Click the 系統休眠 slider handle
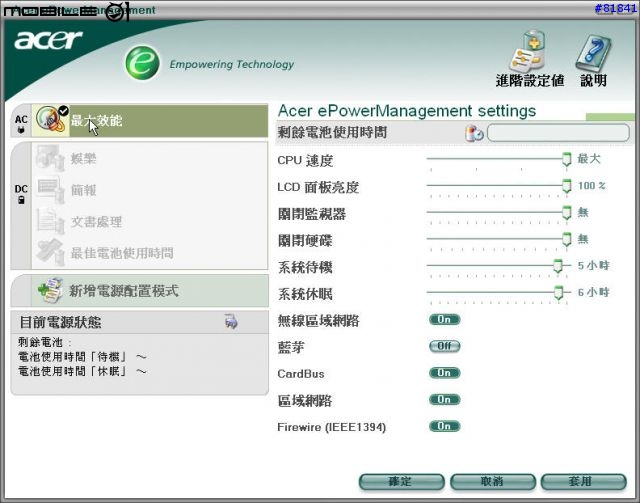This screenshot has width=640, height=503. coord(558,292)
